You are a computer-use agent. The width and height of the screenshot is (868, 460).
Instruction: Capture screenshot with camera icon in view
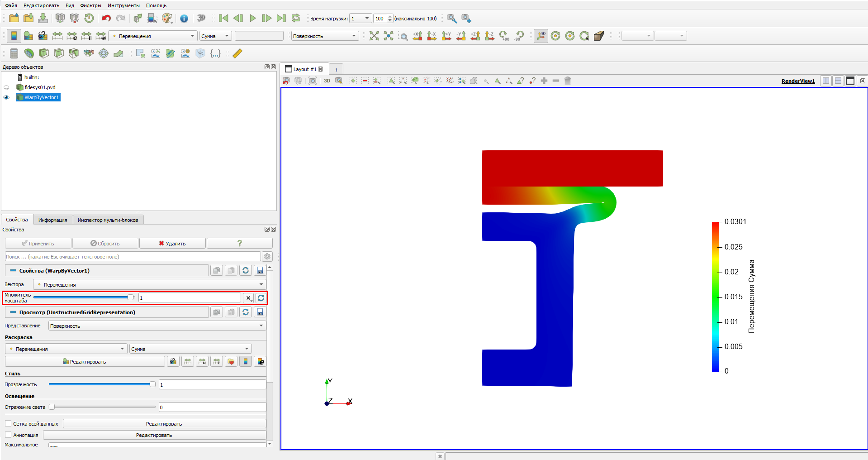coord(313,81)
